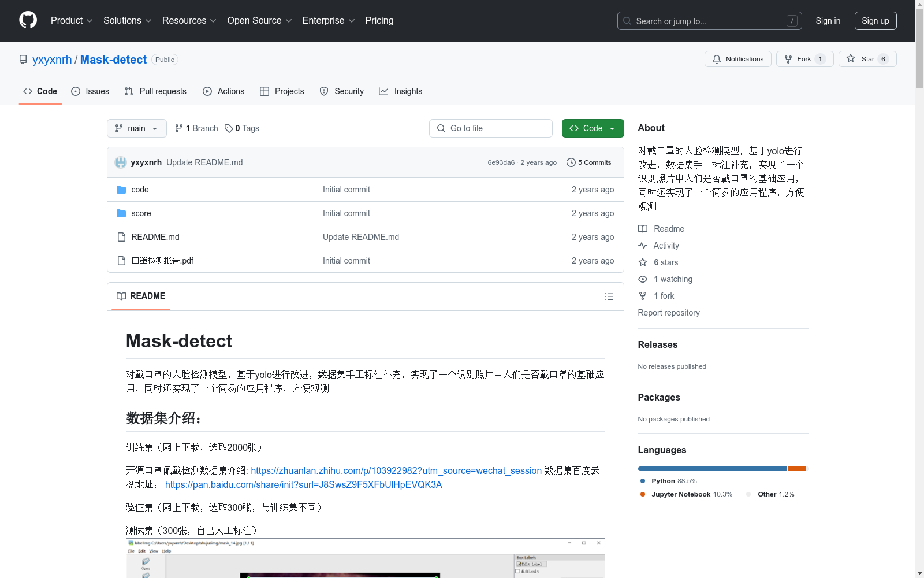This screenshot has width=924, height=578.
Task: Open the Releases heading link
Action: pos(658,344)
